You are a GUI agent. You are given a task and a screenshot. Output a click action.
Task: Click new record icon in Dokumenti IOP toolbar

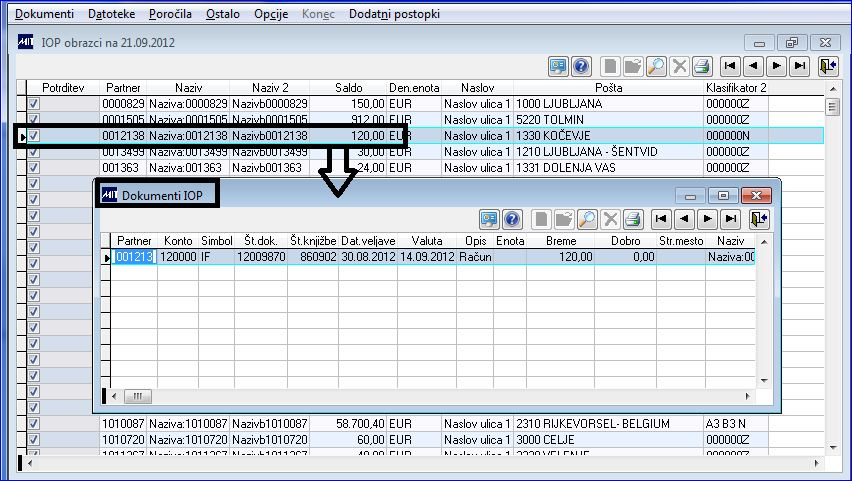[x=541, y=220]
